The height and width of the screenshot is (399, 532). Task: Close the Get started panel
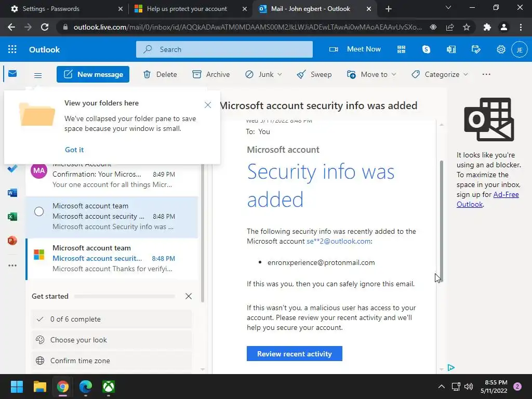(x=189, y=296)
